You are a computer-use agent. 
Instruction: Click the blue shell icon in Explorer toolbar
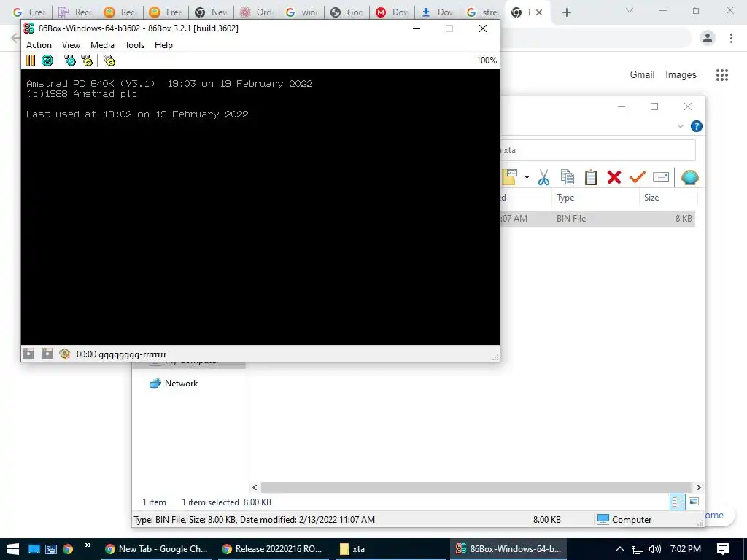pos(689,177)
